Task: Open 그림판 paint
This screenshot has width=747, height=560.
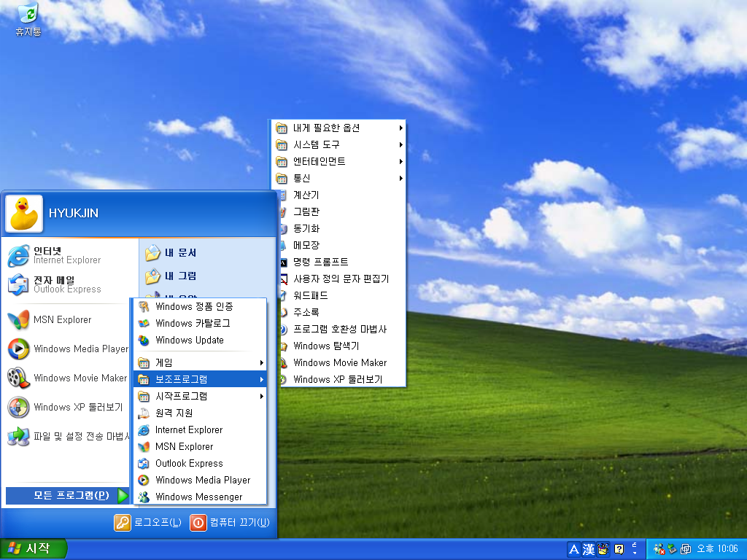Action: coord(342,212)
